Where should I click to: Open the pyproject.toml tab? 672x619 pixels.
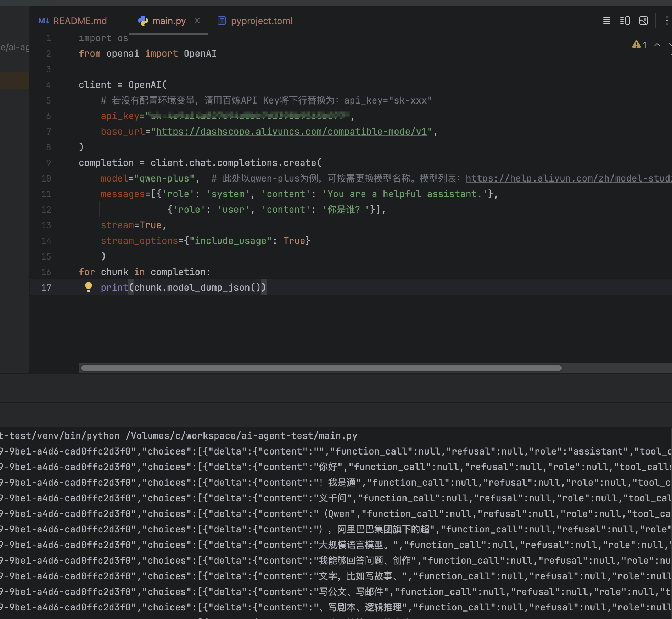tap(261, 21)
